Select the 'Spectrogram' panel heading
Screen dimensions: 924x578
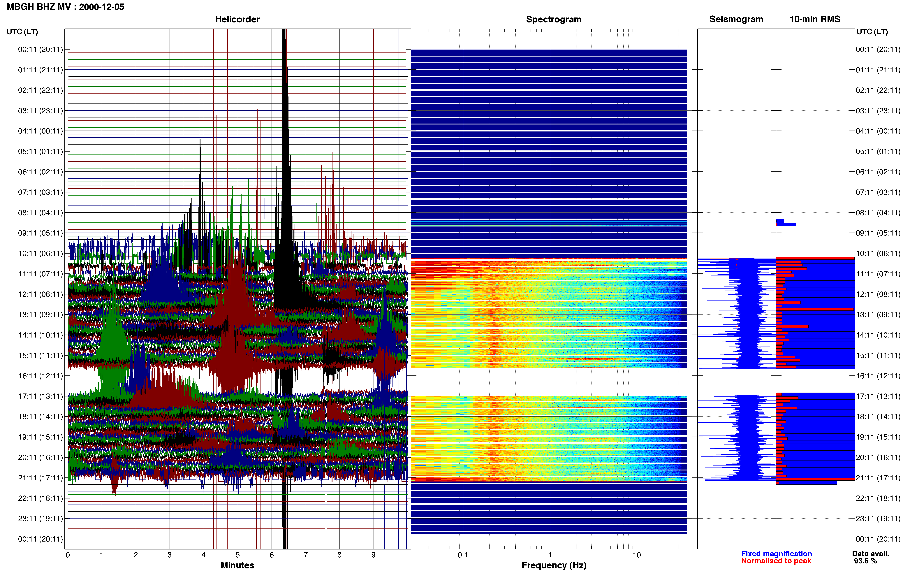[554, 19]
